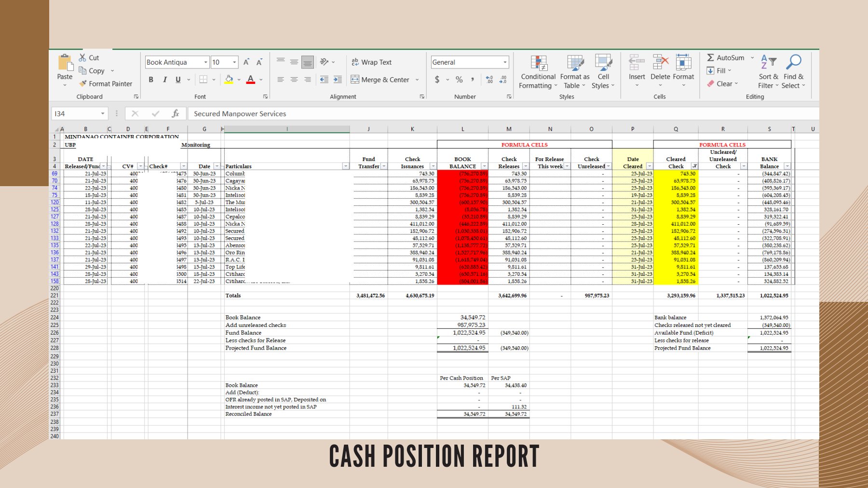Click the Paste clipboard icon

[65, 63]
